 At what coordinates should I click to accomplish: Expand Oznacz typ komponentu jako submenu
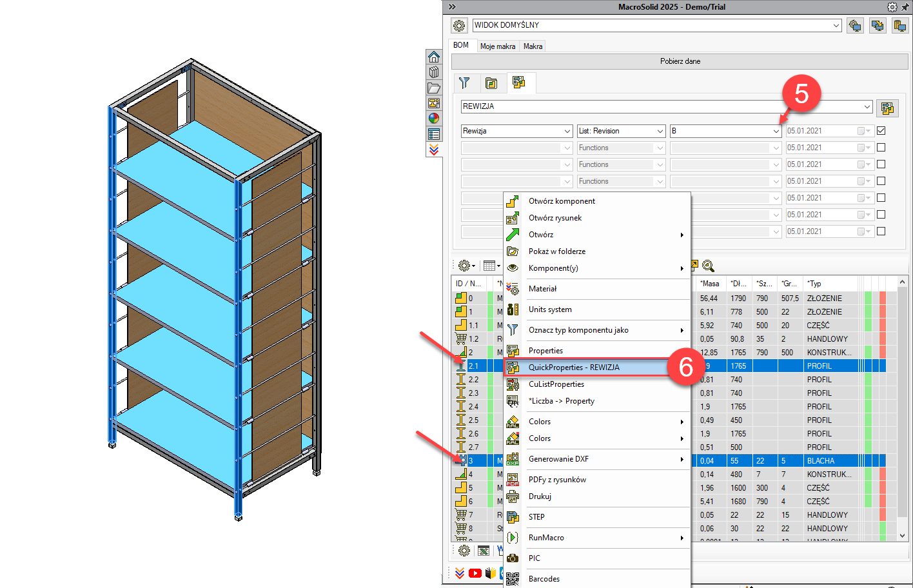597,330
